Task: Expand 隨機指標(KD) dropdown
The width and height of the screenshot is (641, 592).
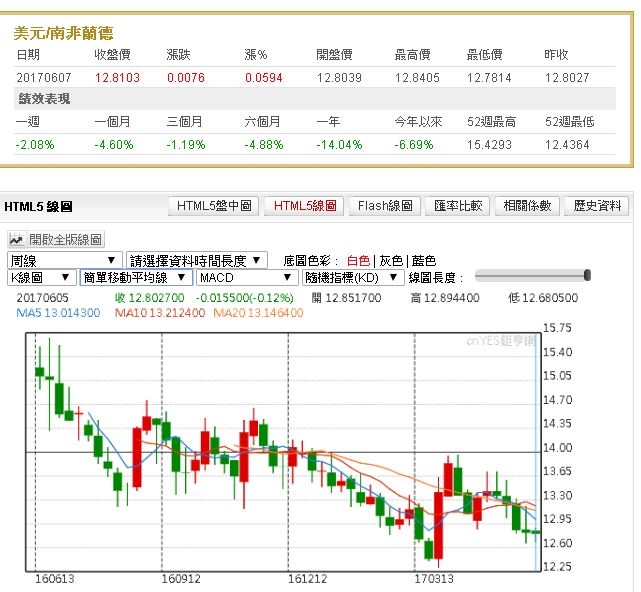Action: pos(353,278)
